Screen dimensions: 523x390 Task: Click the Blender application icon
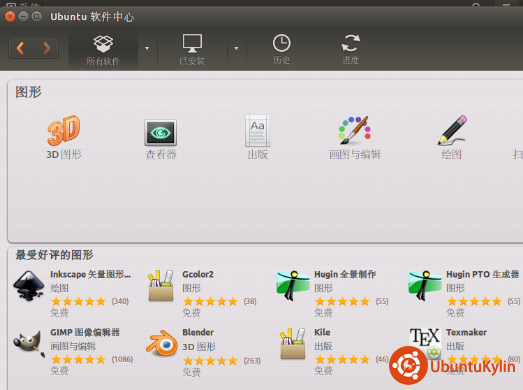pyautogui.click(x=162, y=343)
